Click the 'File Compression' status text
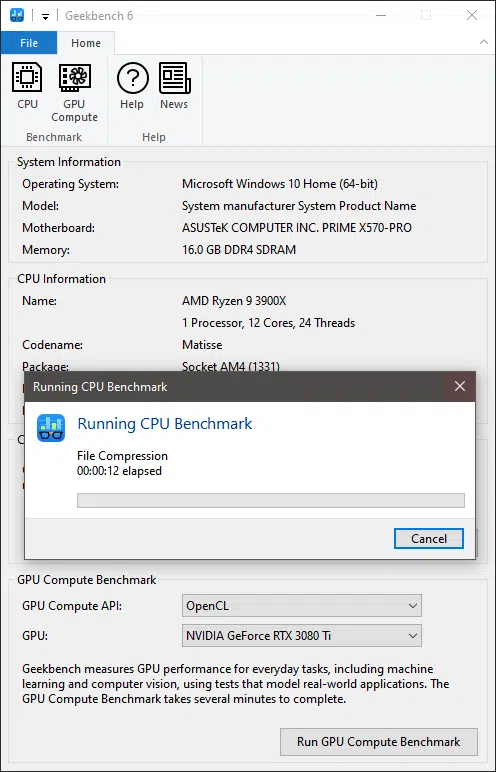The image size is (496, 772). [122, 456]
